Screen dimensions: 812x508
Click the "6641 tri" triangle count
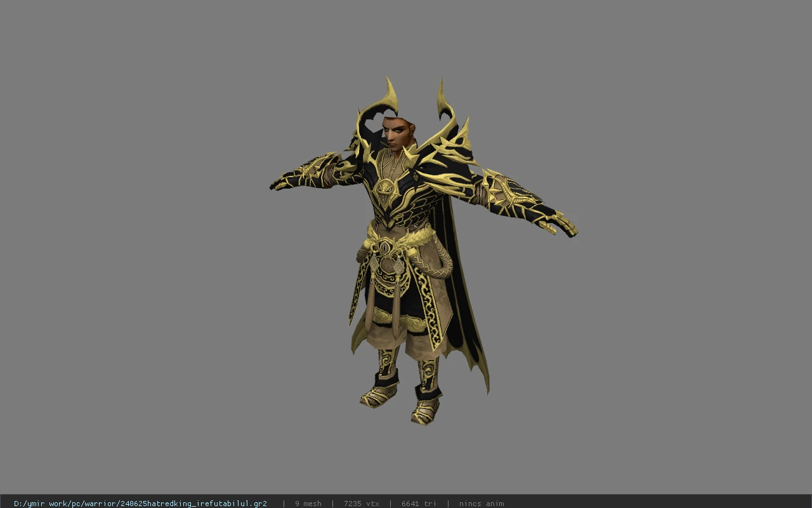[x=418, y=504]
